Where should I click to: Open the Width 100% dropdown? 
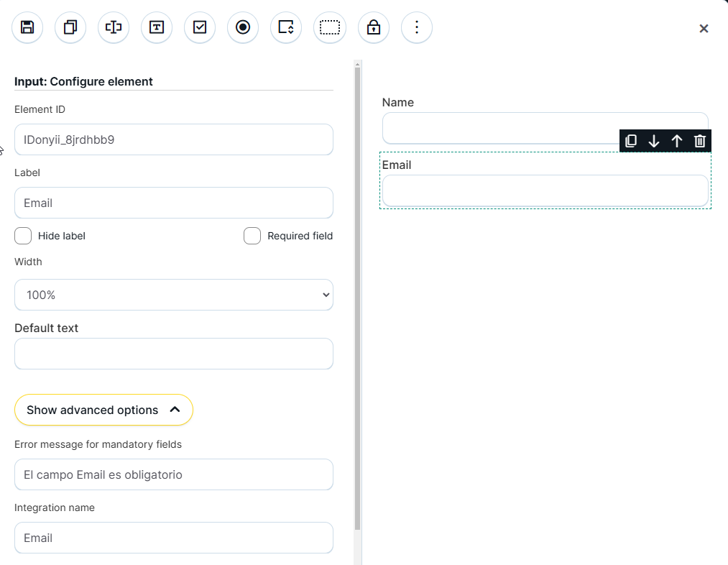(174, 295)
